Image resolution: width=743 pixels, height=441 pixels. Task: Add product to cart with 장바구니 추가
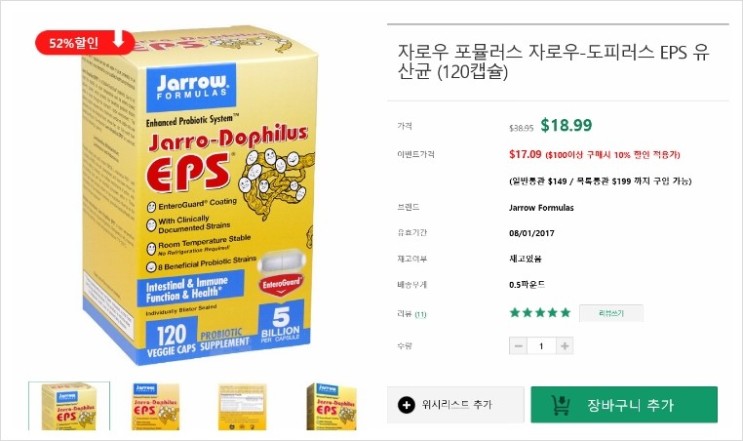(x=624, y=405)
